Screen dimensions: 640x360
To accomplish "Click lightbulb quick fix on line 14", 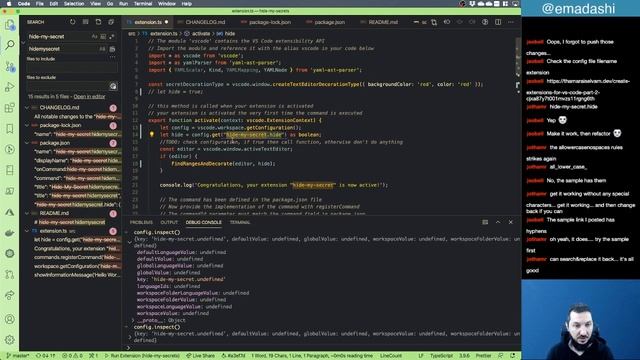I will (x=151, y=134).
